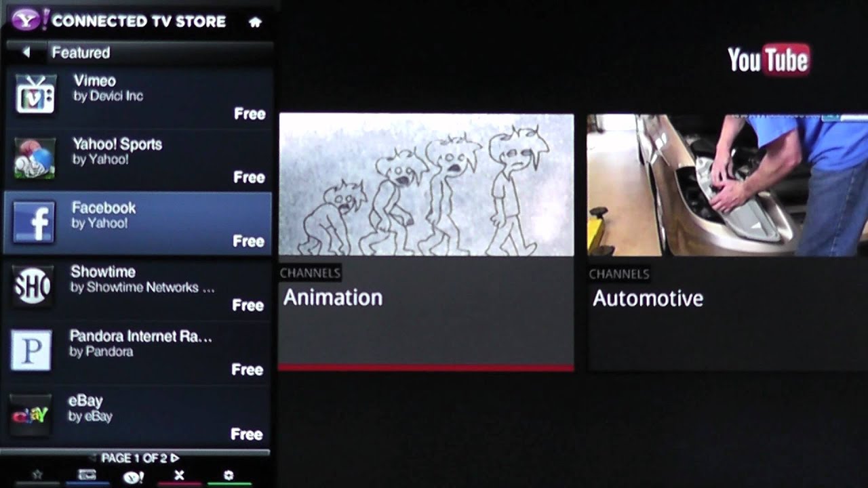Go to the previous page with left arrow
Viewport: 868px width, 488px height.
(93, 458)
